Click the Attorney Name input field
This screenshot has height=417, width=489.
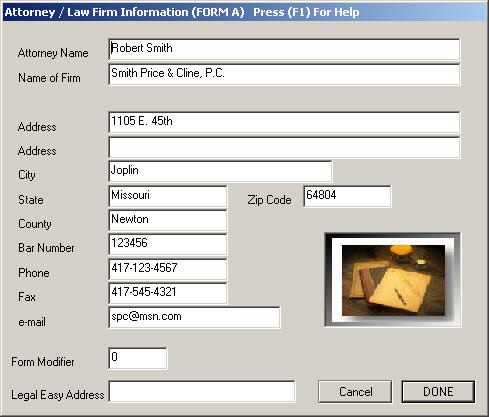tap(284, 49)
